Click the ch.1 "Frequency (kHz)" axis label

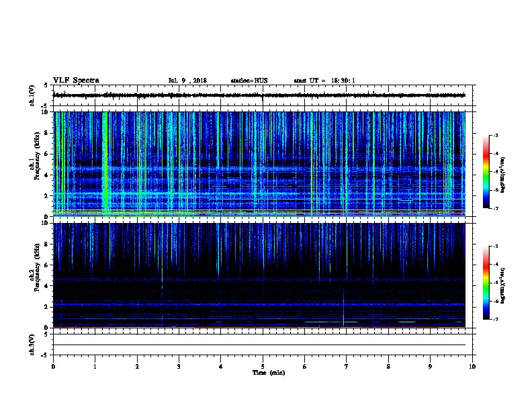(37, 156)
